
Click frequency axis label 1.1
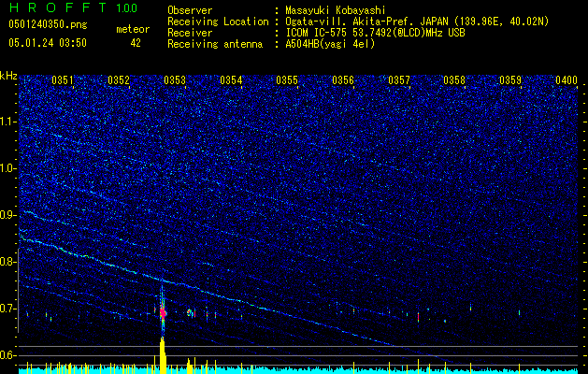7,122
